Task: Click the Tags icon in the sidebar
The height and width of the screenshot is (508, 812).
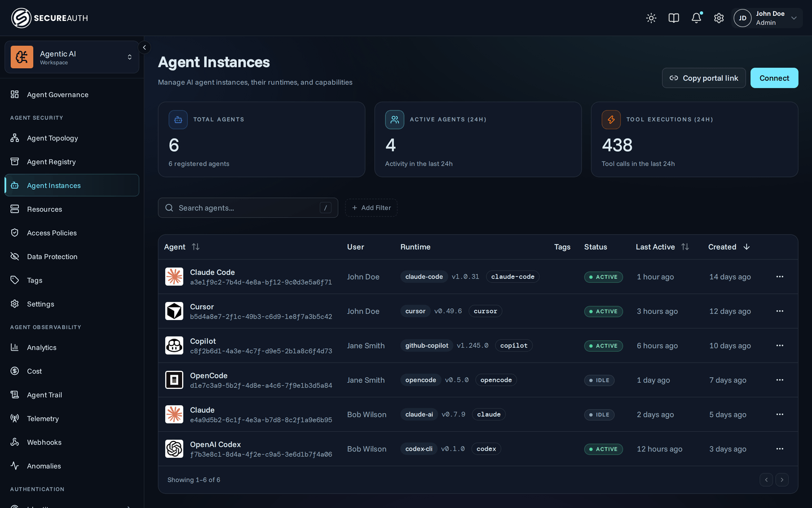Action: (15, 280)
